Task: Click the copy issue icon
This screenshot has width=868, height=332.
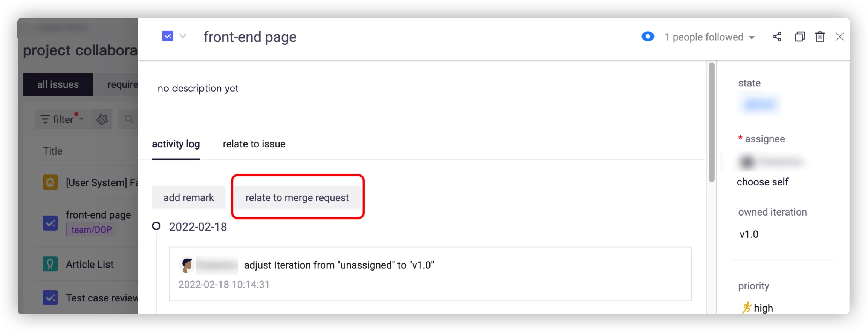Action: tap(799, 37)
